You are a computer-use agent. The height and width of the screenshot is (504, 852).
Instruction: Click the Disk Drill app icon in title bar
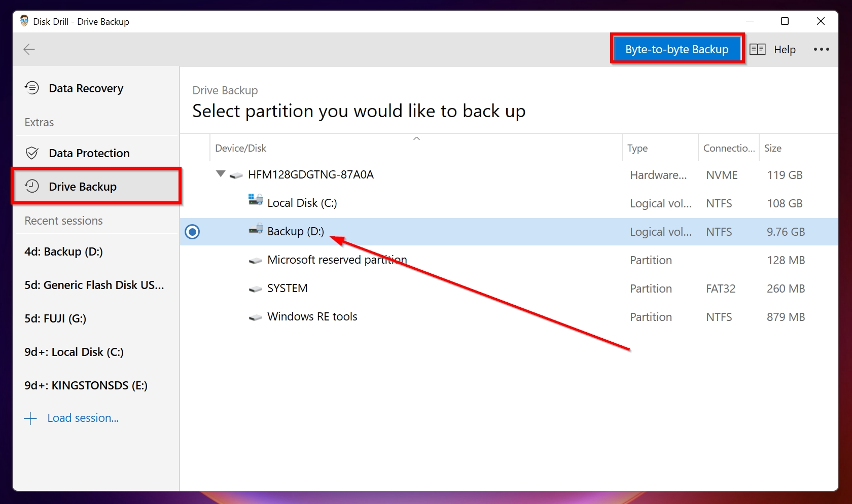(x=24, y=21)
